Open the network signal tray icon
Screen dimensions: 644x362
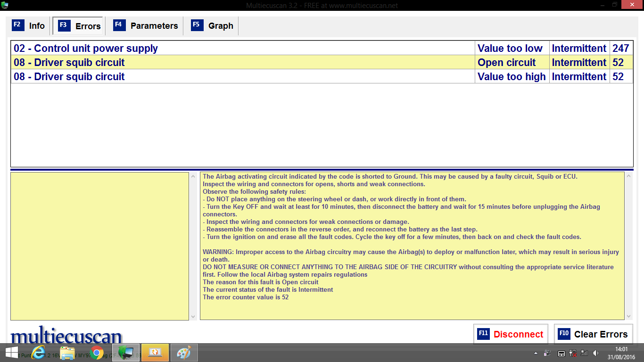click(584, 353)
